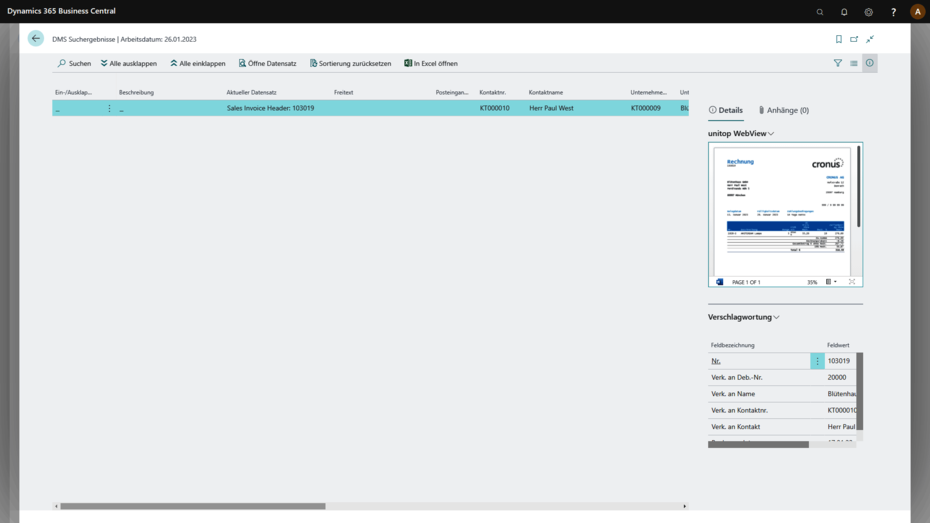Select the Verk. an Name row
Image resolution: width=930 pixels, height=523 pixels.
(782, 394)
